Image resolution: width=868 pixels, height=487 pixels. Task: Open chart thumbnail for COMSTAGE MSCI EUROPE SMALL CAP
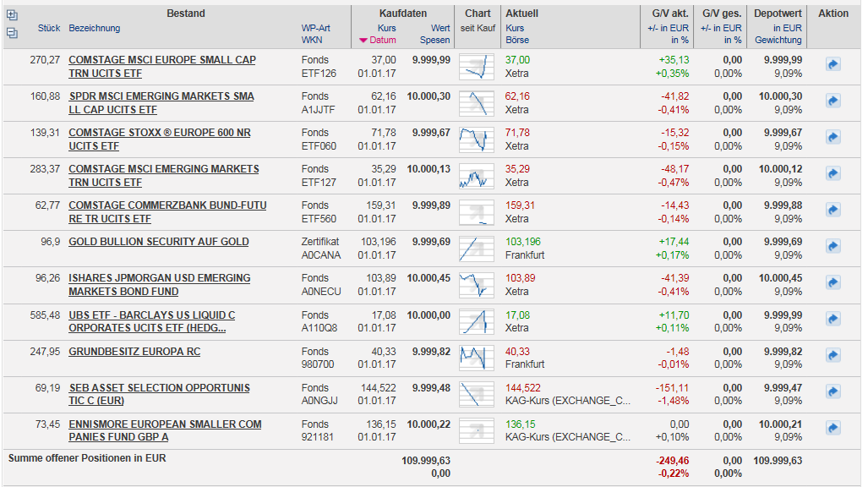coord(477,67)
